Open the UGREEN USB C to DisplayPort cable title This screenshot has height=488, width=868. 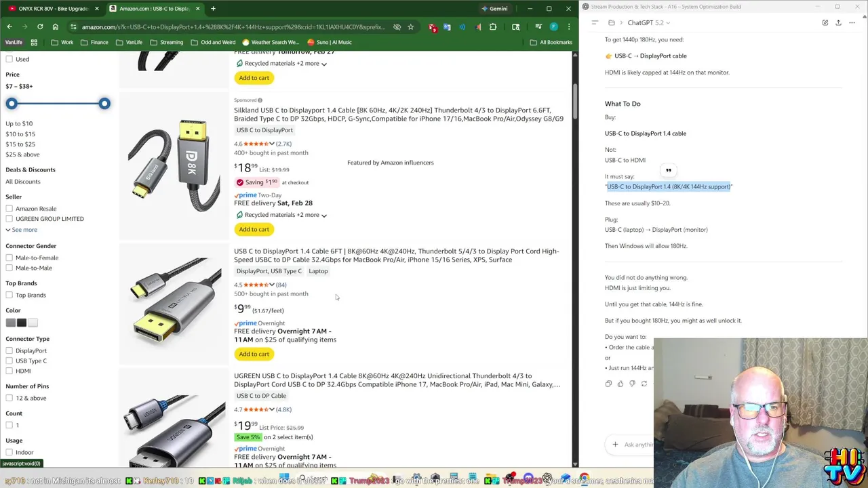coord(397,380)
